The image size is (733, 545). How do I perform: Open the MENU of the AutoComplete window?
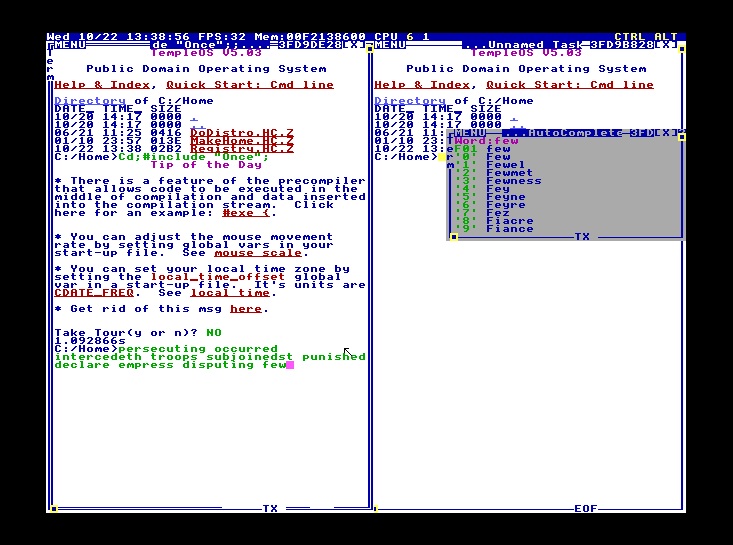470,133
